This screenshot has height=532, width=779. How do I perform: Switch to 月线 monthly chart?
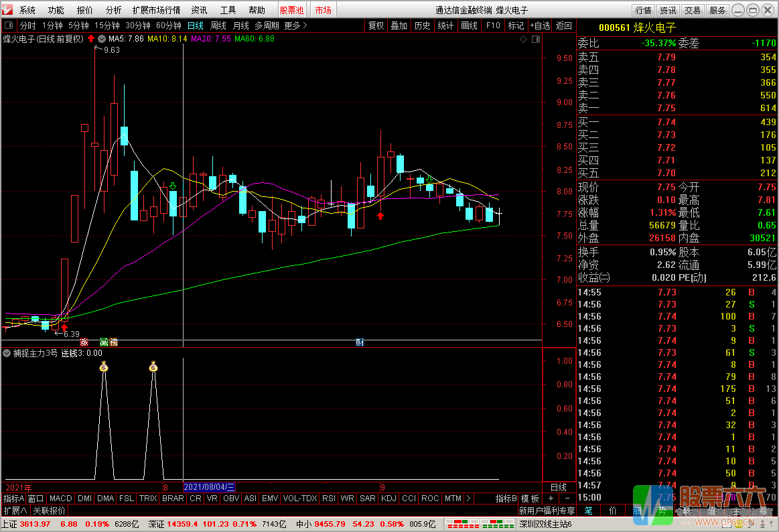pyautogui.click(x=241, y=25)
